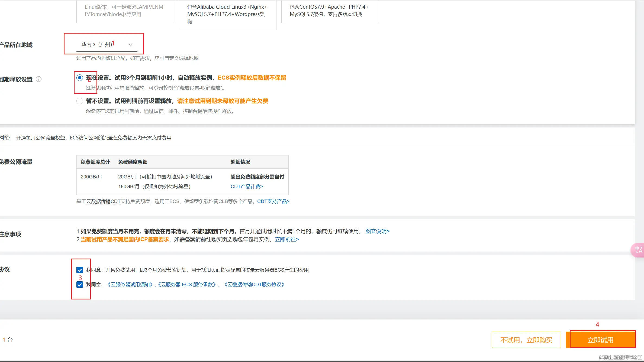Click the 不试用，立即购买 button
644x362 pixels.
click(526, 340)
